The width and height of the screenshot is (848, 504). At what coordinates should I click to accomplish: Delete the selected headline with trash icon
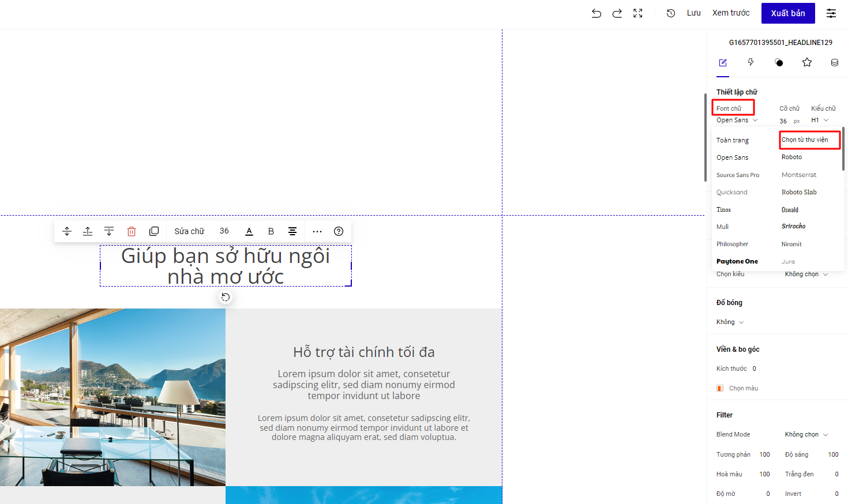(132, 231)
